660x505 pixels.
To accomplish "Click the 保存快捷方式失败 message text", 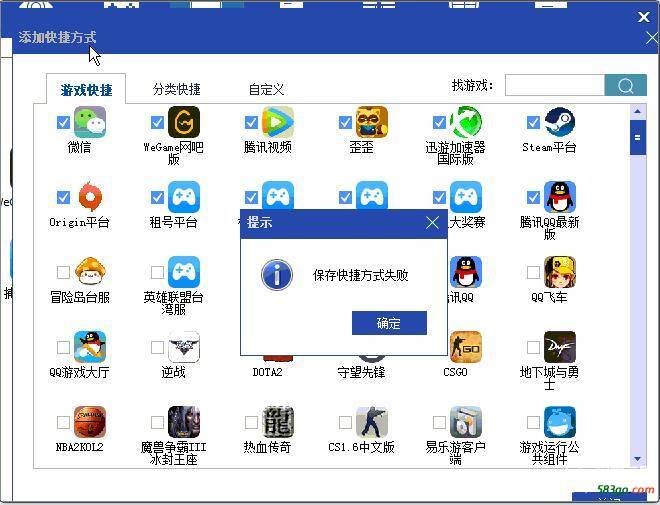I will 360,275.
